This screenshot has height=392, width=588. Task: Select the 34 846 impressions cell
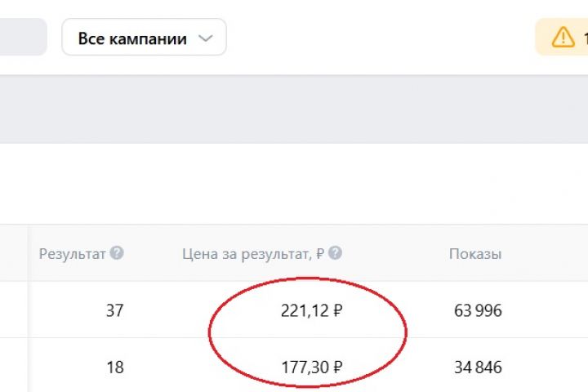coord(478,367)
